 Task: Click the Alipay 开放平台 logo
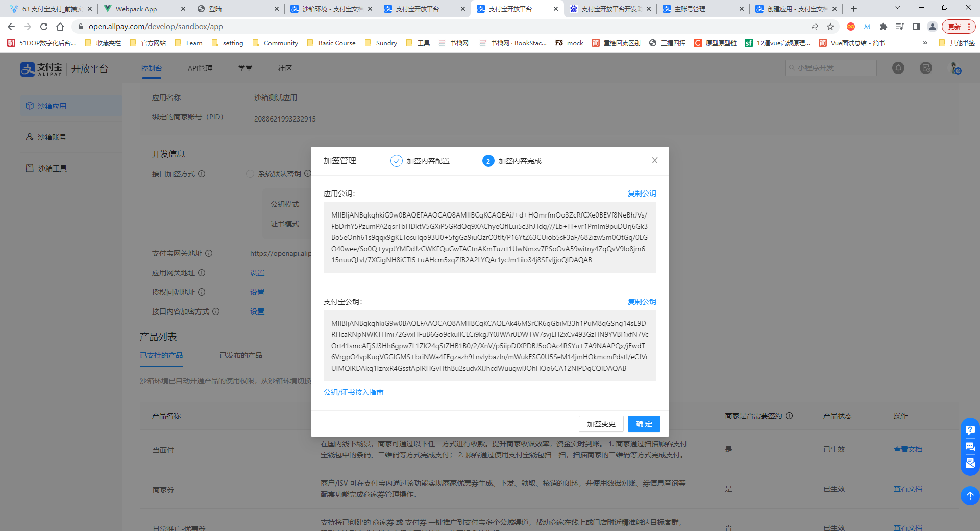64,69
